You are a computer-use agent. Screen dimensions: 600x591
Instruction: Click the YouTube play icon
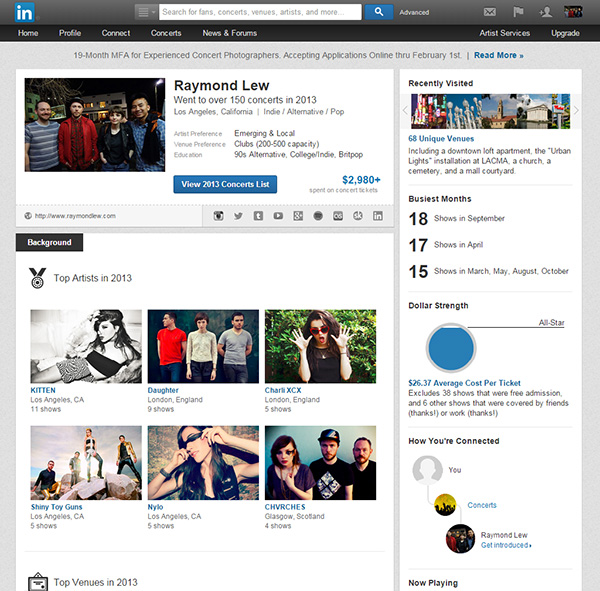point(278,216)
